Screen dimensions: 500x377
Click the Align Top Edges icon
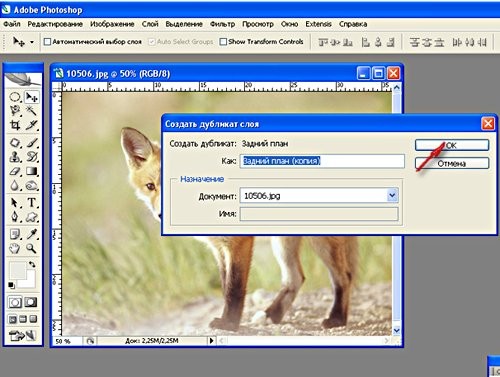[322, 42]
